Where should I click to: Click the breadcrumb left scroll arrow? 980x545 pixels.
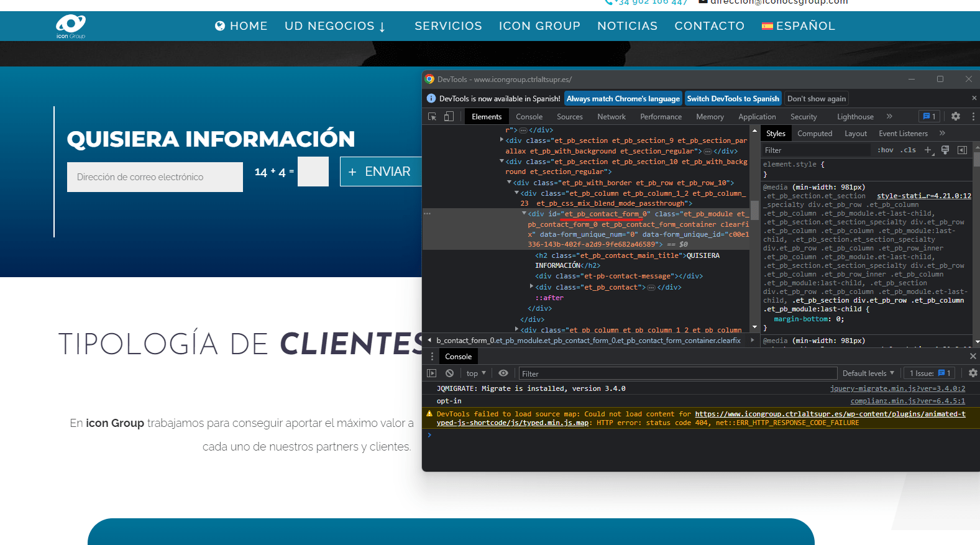429,340
